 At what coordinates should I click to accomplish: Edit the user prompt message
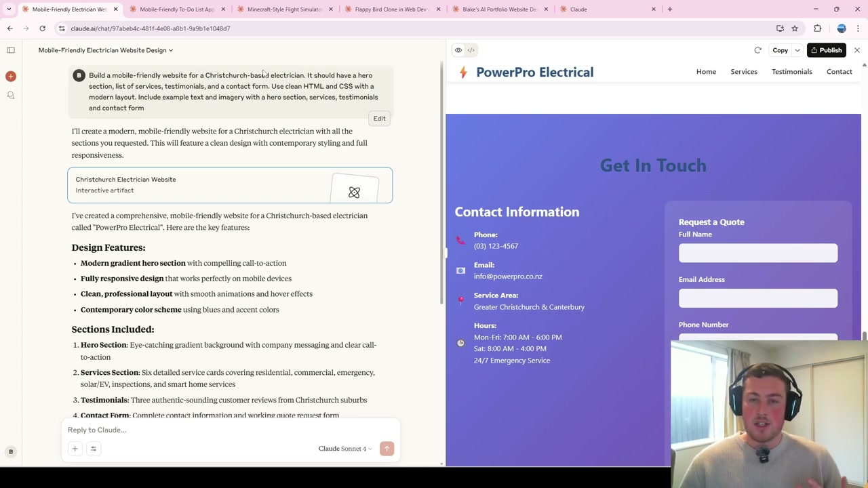tap(379, 119)
